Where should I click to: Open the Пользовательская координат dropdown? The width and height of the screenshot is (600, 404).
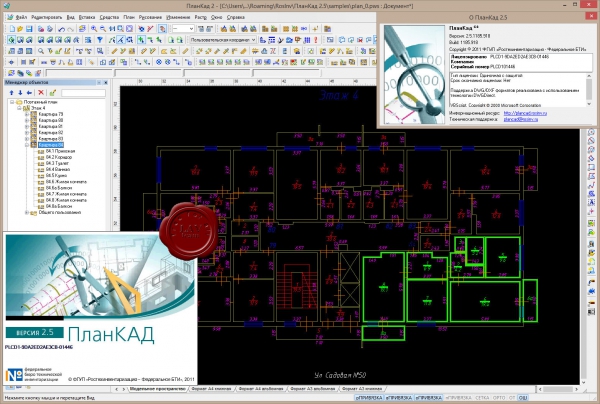click(223, 40)
